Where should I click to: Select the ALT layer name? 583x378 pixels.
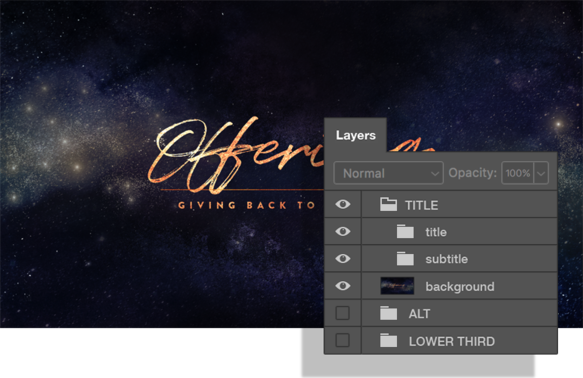(x=419, y=314)
